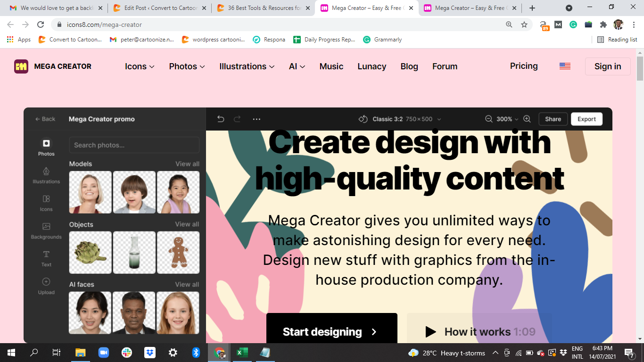Select the glass bottle object thumbnail
The height and width of the screenshot is (362, 644).
click(x=134, y=253)
